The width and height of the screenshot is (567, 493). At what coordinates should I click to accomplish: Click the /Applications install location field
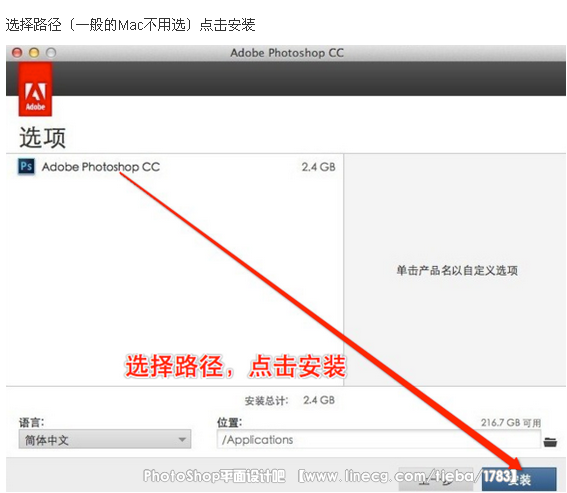378,439
